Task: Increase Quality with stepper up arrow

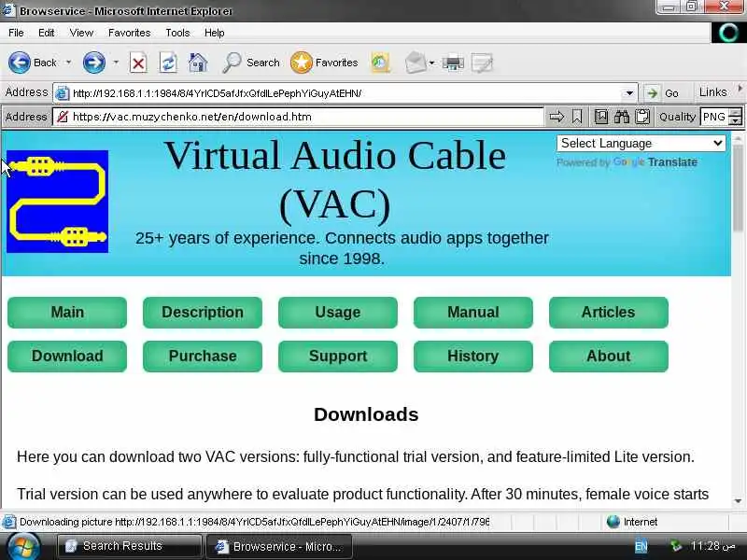Action: pos(736,113)
